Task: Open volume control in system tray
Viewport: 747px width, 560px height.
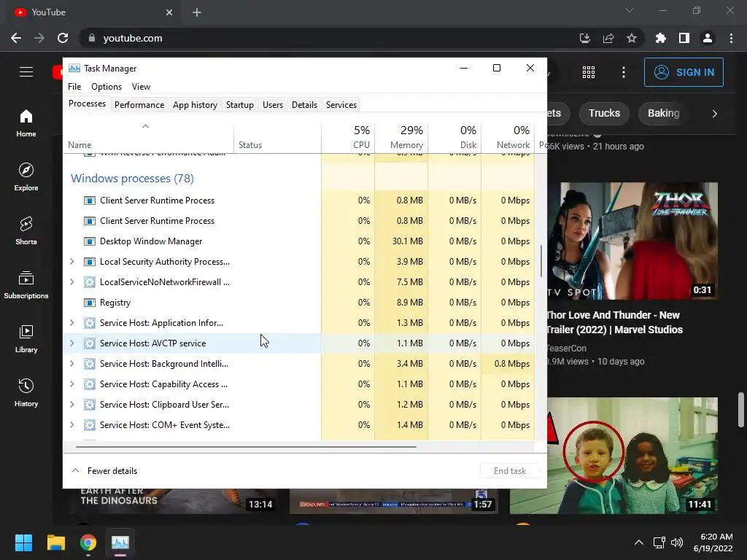Action: coord(677,542)
